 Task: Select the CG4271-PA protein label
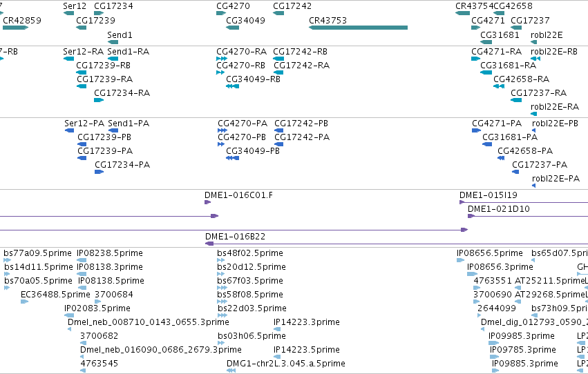[497, 124]
